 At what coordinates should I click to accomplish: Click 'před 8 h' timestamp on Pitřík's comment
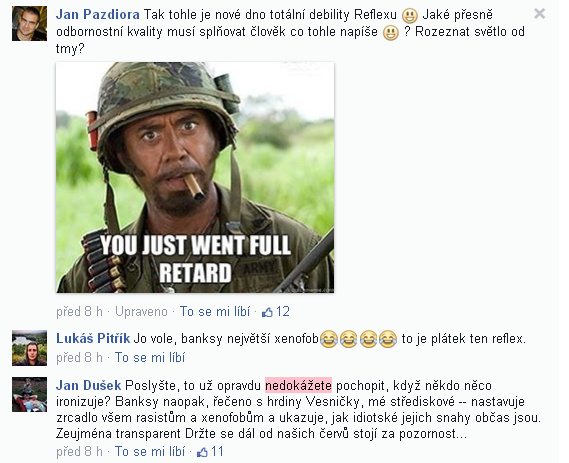coord(79,357)
